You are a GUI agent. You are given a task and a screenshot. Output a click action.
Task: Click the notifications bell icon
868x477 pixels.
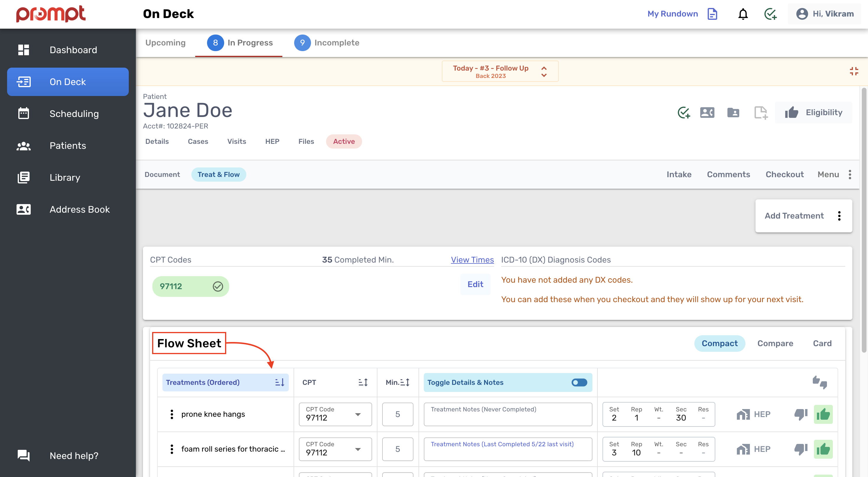click(743, 14)
